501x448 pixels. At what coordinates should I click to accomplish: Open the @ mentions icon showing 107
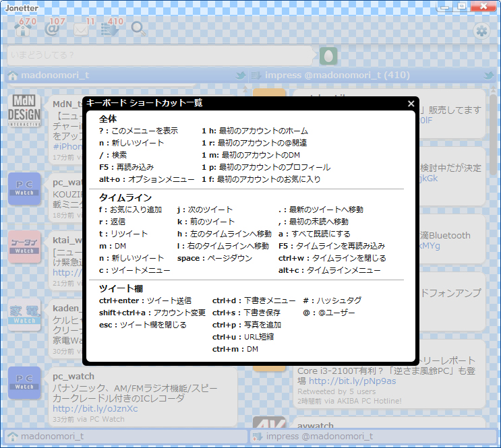tap(53, 28)
